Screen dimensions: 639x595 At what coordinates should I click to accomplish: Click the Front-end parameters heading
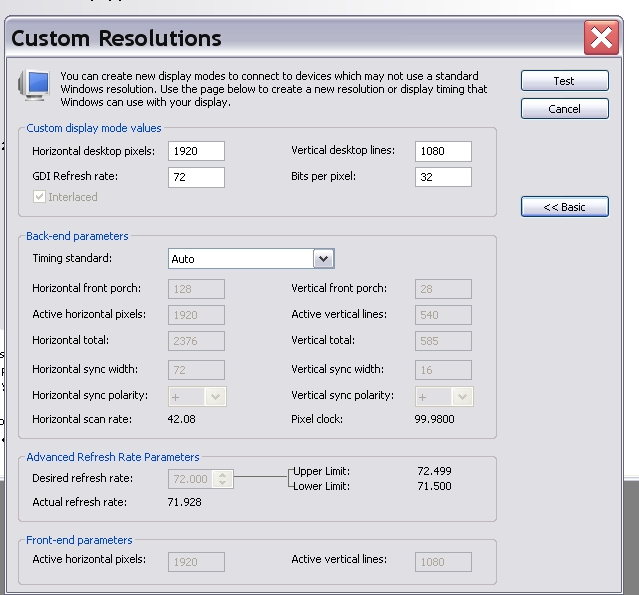(x=79, y=540)
